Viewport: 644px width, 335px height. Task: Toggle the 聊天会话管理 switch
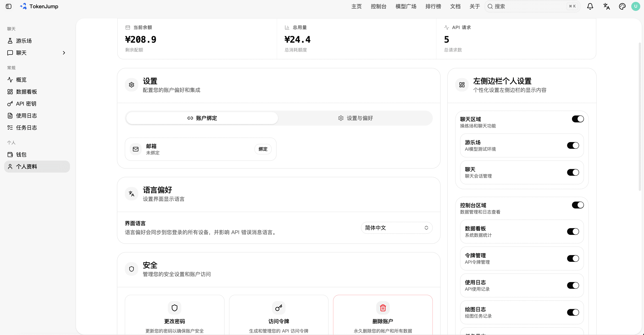tap(573, 173)
